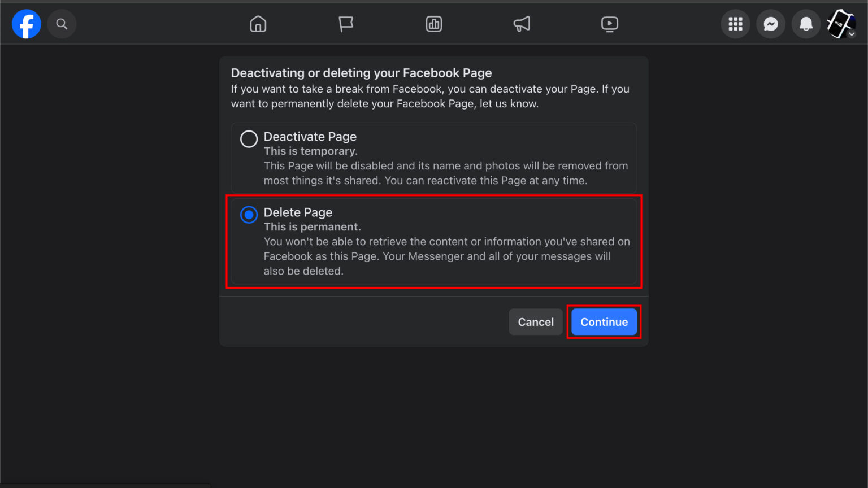The height and width of the screenshot is (488, 868).
Task: Click the dialog title about deleting your Page
Action: click(361, 73)
